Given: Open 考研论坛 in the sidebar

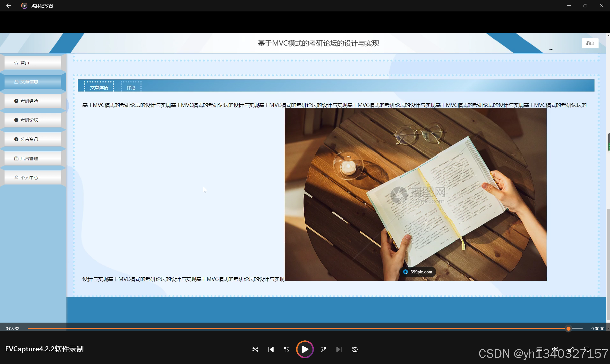Looking at the screenshot, I should point(33,120).
